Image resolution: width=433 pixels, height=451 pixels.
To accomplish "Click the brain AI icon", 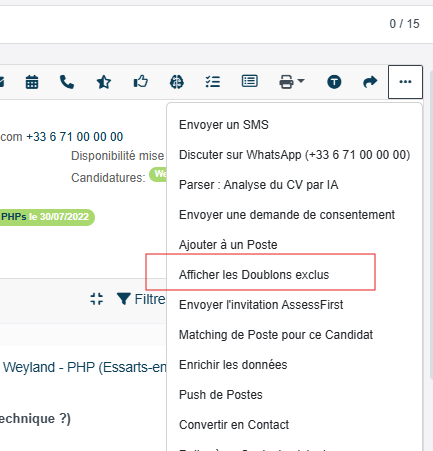I will (x=177, y=82).
